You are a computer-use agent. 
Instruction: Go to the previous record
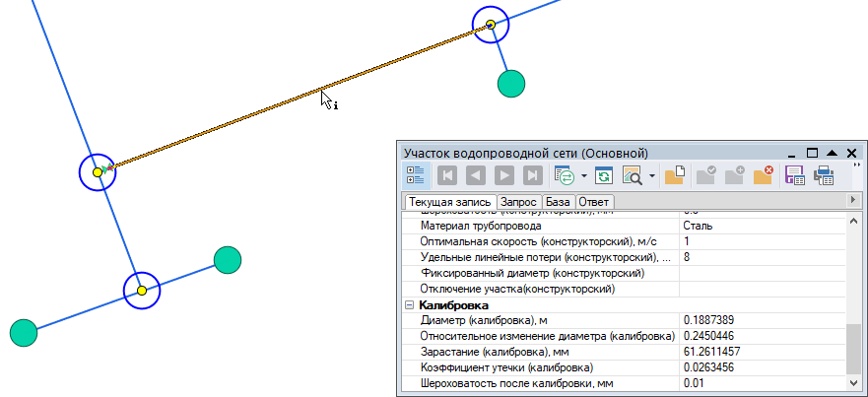pos(475,176)
